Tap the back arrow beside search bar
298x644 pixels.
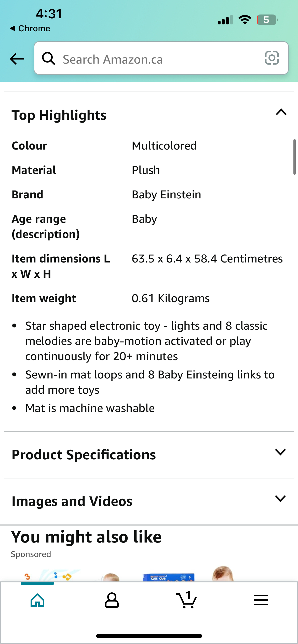[x=17, y=59]
